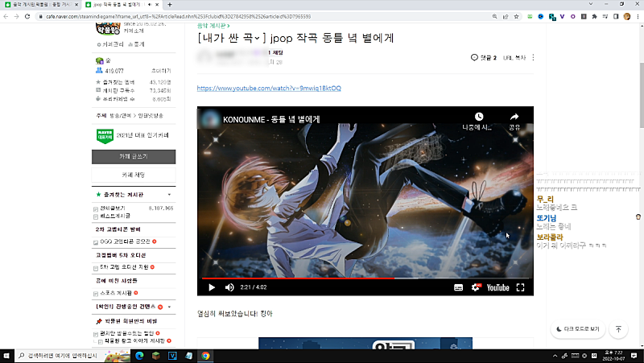Open KONOUNME video title link
Image resolution: width=644 pixels, height=363 pixels.
coord(271,119)
